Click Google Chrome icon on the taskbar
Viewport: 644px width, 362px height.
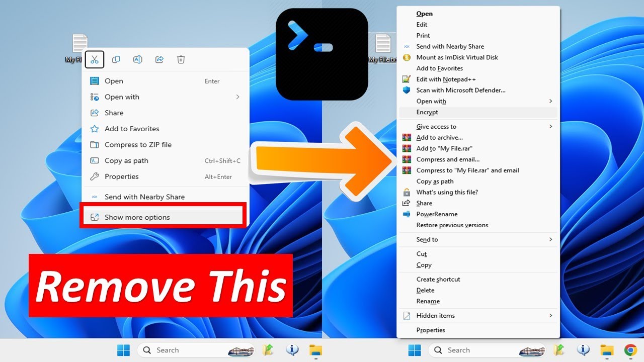(630, 350)
